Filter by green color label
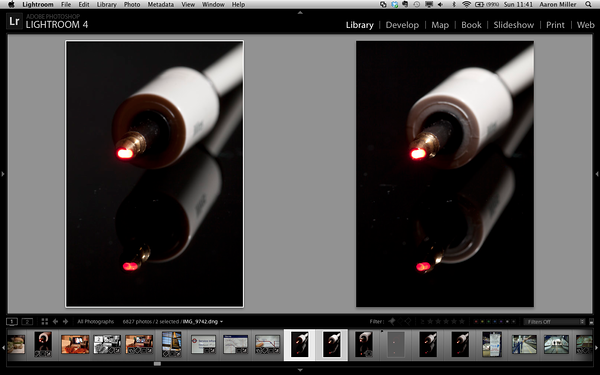Image resolution: width=600 pixels, height=375 pixels. (x=489, y=321)
